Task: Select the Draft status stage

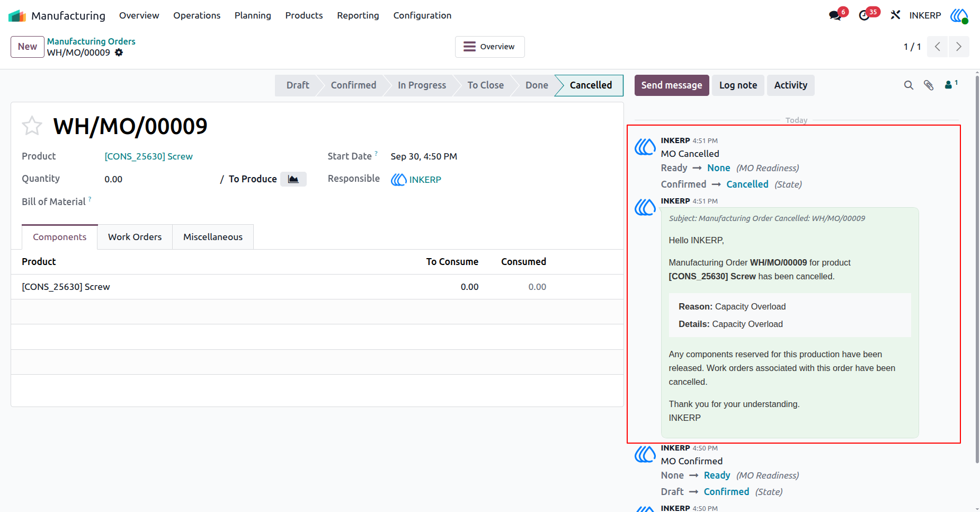Action: point(298,85)
